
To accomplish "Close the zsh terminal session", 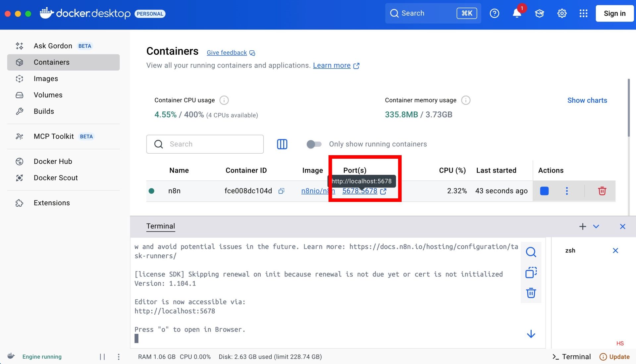I will (x=615, y=251).
